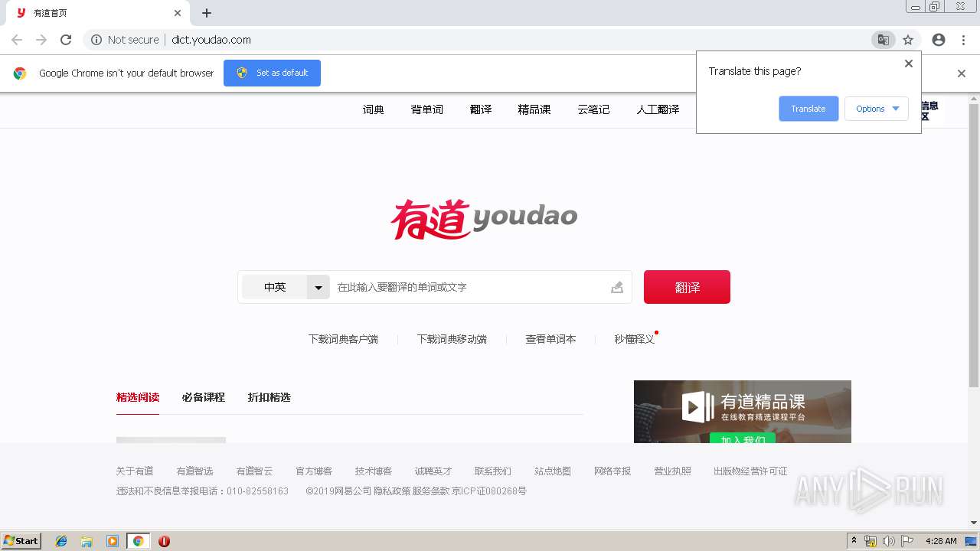
Task: Open the 背单词 nav menu item
Action: (x=427, y=109)
